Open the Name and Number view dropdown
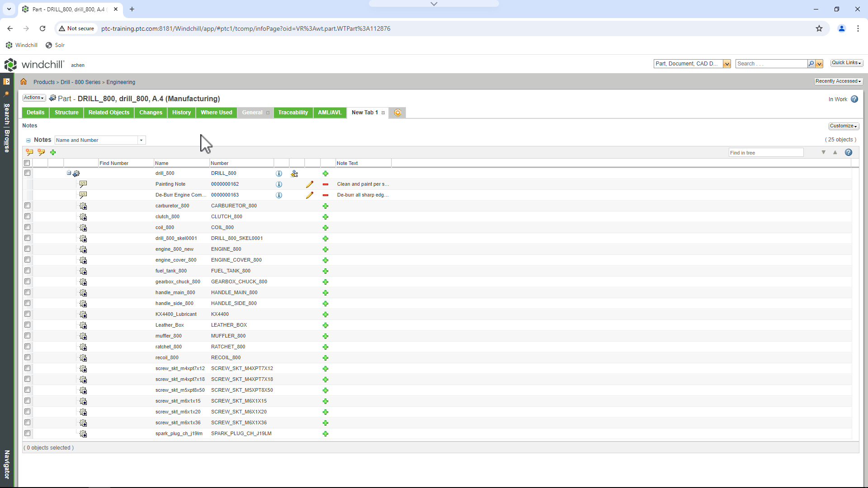The width and height of the screenshot is (868, 488). click(141, 141)
